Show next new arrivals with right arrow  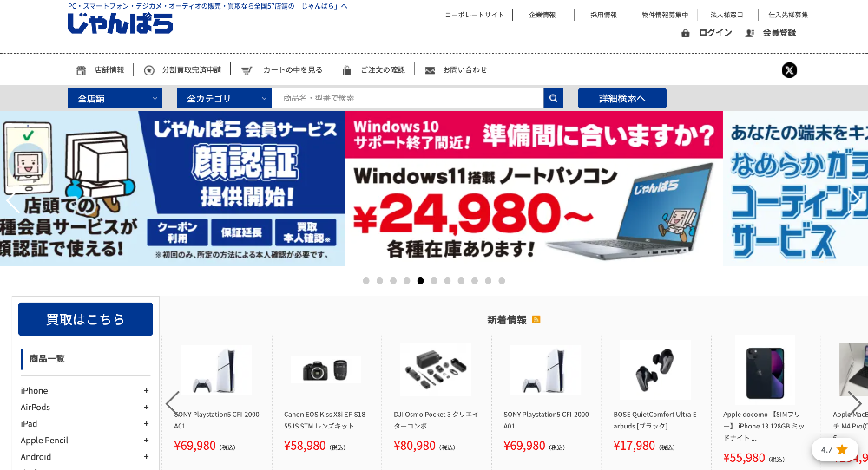pos(855,403)
